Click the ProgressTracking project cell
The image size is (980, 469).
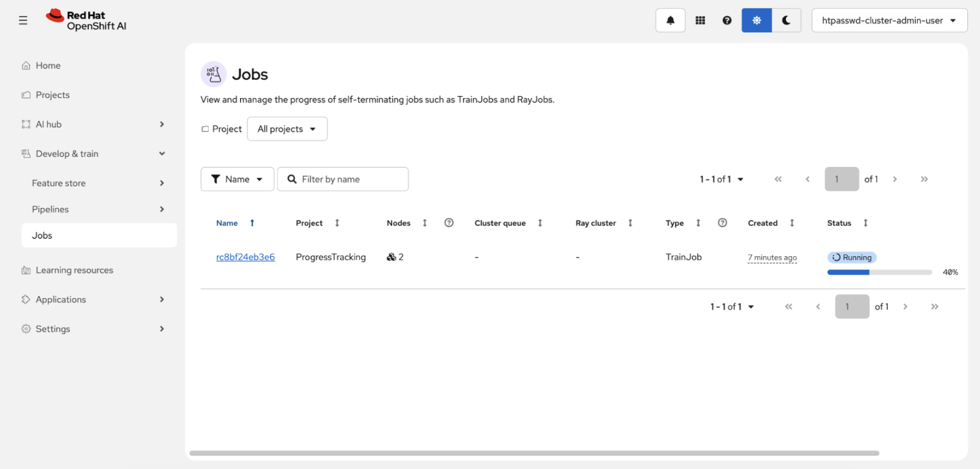(331, 257)
